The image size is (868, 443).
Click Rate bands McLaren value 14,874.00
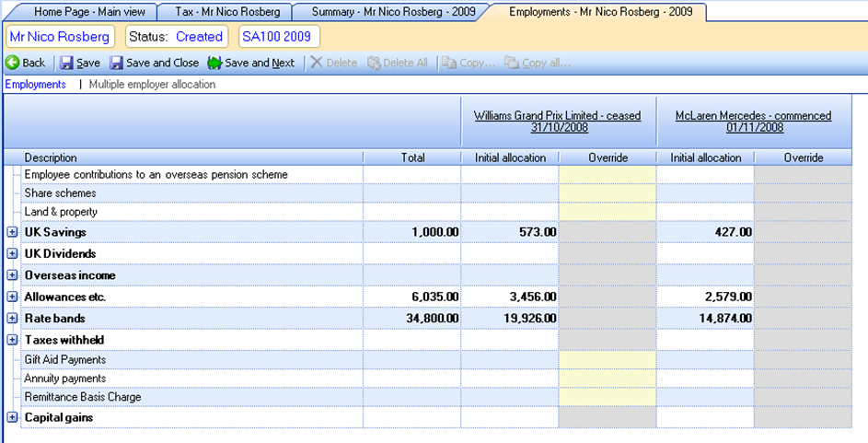point(725,319)
